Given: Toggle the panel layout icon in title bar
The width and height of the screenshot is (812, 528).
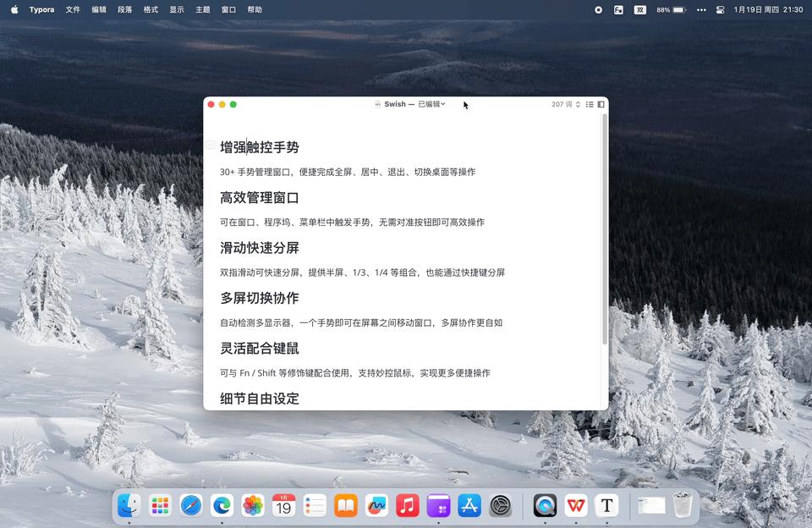Looking at the screenshot, I should [601, 104].
